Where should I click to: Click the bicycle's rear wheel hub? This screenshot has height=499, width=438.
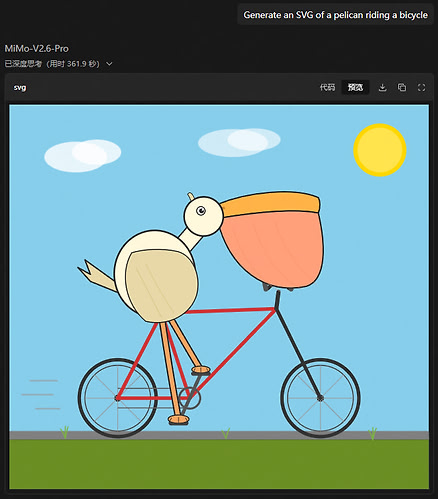point(117,398)
